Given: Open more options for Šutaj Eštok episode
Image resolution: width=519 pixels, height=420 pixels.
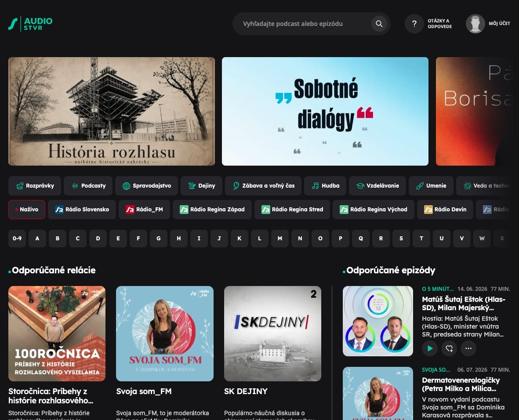Looking at the screenshot, I should click(468, 348).
